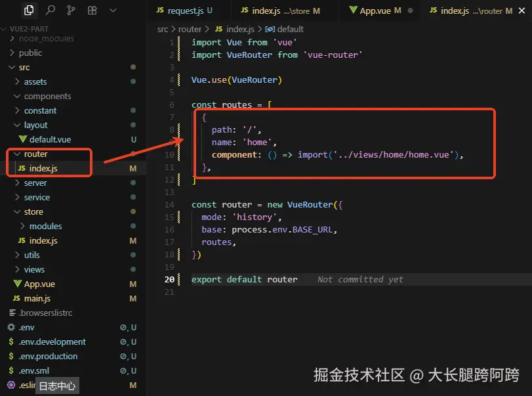Click the router breadcrumb segment

coord(190,29)
